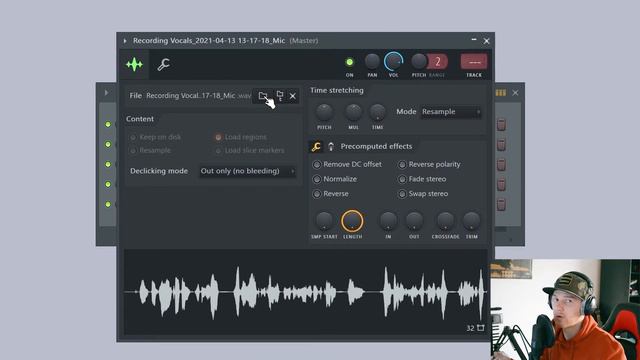
Task: Open the sample waveform settings tab
Action: (134, 64)
